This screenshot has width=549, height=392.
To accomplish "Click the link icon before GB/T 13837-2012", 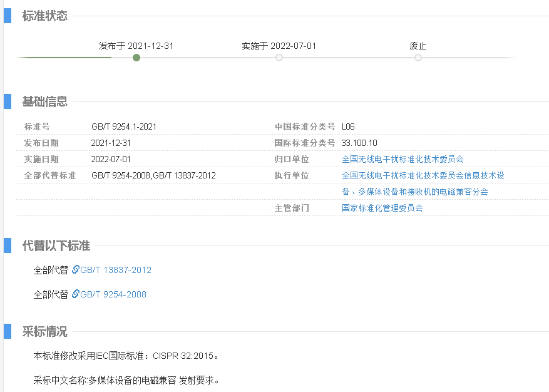I will point(76,270).
